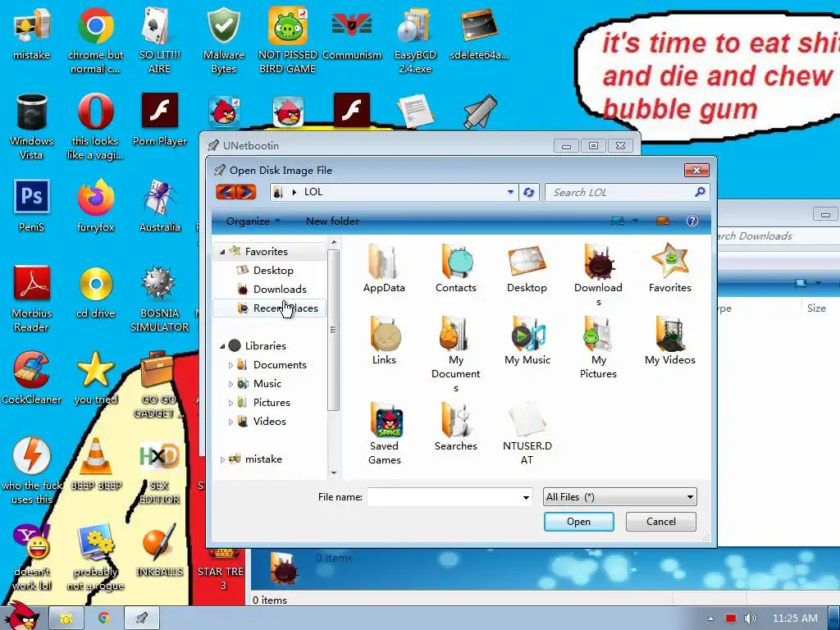This screenshot has height=630, width=840.
Task: Click the LOL breadcrumb in address bar
Action: coord(313,192)
